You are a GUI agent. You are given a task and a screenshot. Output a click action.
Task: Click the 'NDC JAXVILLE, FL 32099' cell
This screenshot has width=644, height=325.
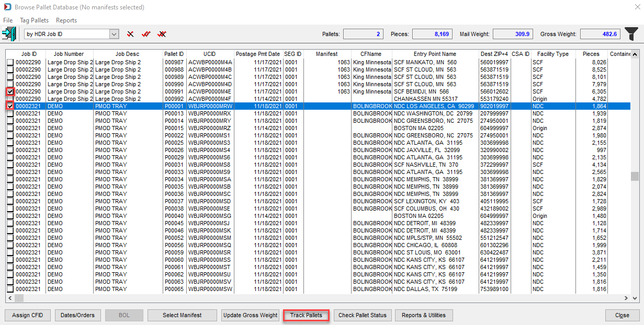pos(435,150)
